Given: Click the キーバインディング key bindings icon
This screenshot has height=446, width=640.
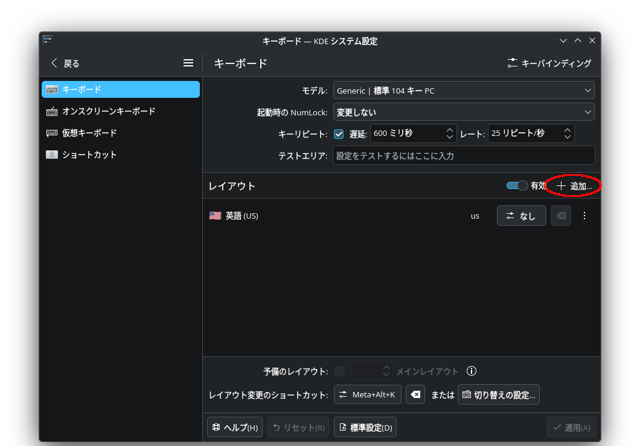Looking at the screenshot, I should point(512,63).
